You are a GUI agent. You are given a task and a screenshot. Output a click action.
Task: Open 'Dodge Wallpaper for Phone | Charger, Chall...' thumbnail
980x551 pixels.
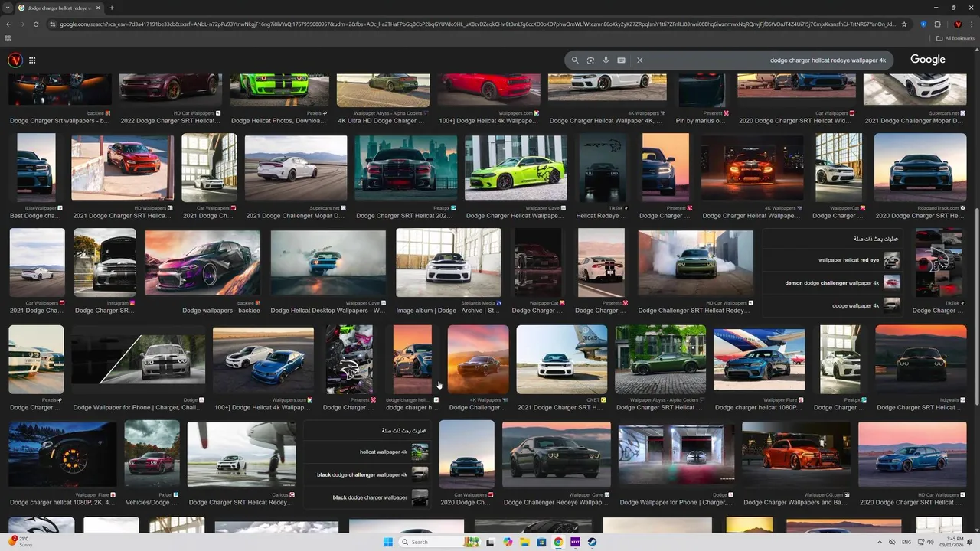point(139,360)
